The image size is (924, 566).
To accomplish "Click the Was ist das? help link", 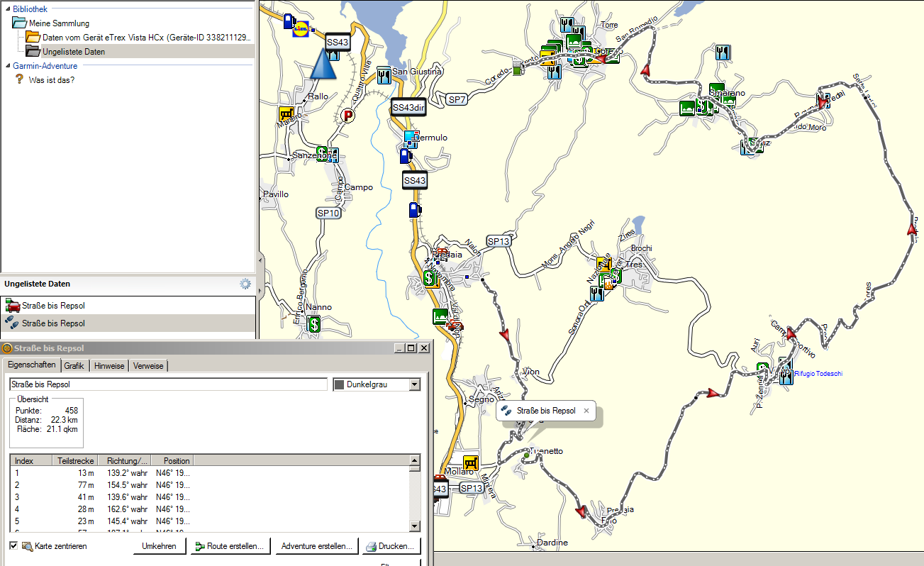I will pyautogui.click(x=51, y=80).
